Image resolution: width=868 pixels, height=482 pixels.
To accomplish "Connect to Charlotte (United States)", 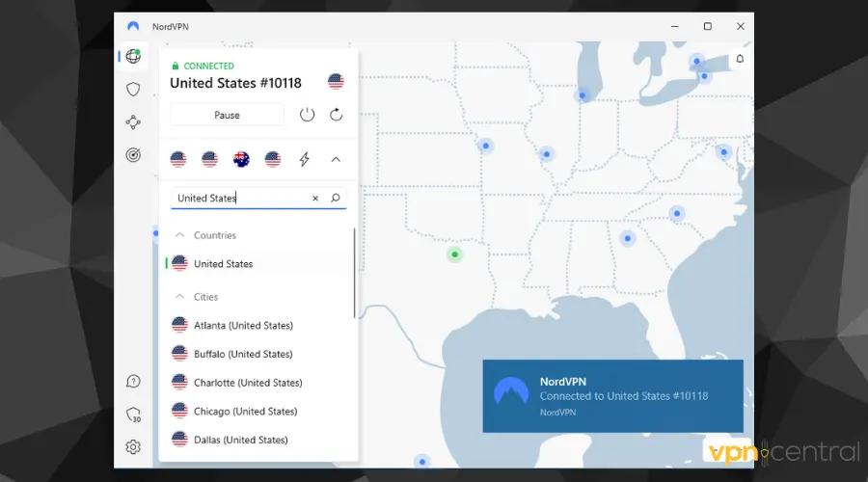I will coord(259,383).
